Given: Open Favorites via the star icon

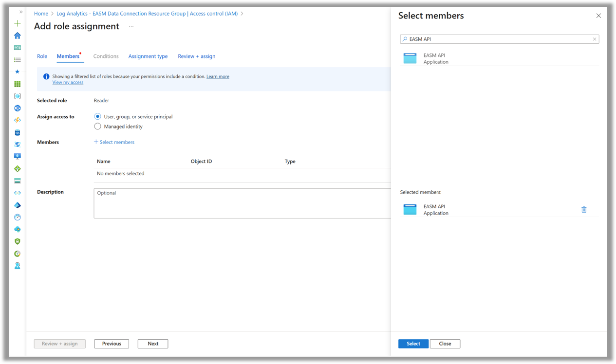Looking at the screenshot, I should (x=18, y=72).
